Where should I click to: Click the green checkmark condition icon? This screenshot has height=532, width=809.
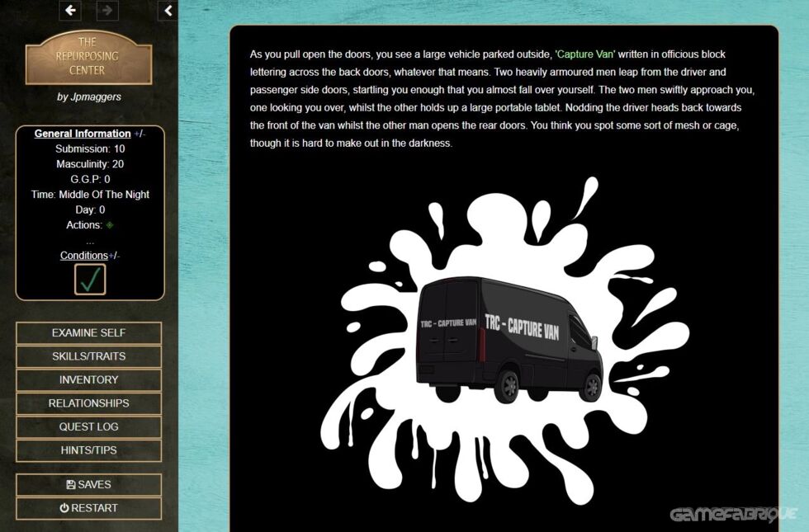(90, 280)
